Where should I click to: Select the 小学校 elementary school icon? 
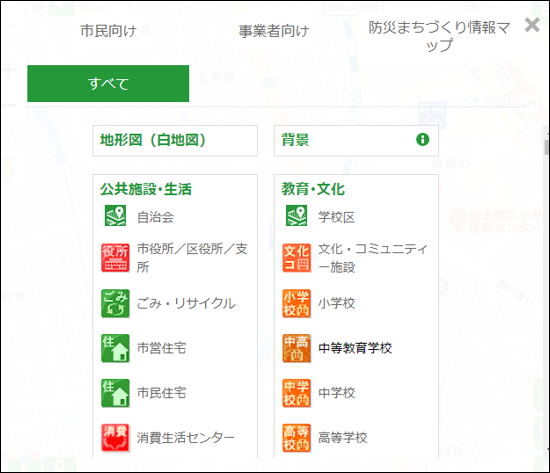pyautogui.click(x=297, y=304)
